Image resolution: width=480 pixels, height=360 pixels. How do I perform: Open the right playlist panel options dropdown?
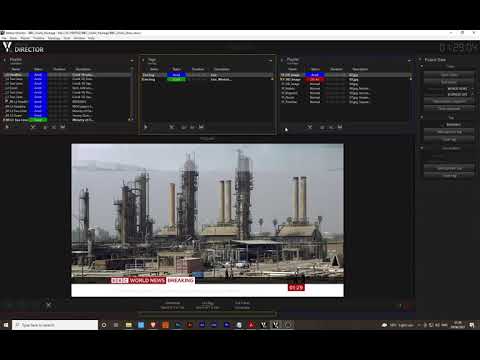409,61
